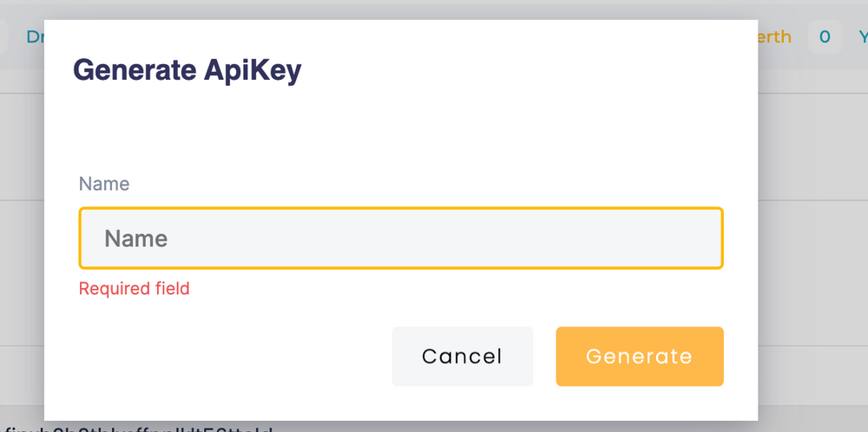Image resolution: width=868 pixels, height=432 pixels.
Task: Open the teal Dr link at top left
Action: point(36,37)
